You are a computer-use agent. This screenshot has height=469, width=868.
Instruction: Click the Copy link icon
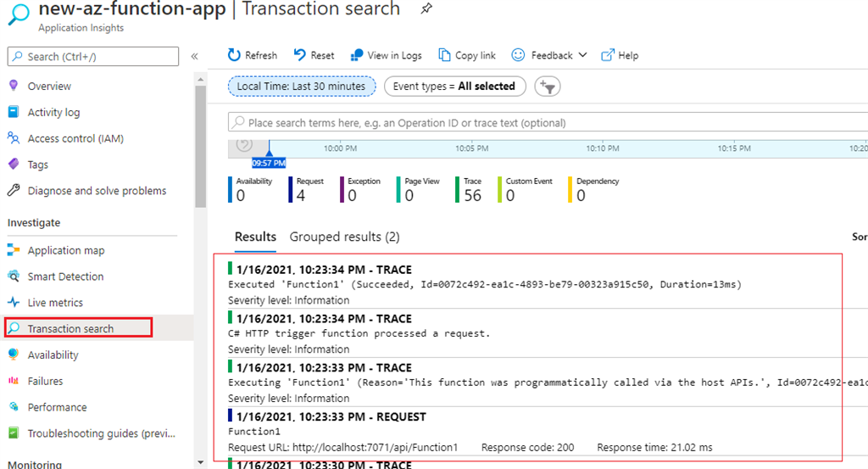(x=444, y=55)
